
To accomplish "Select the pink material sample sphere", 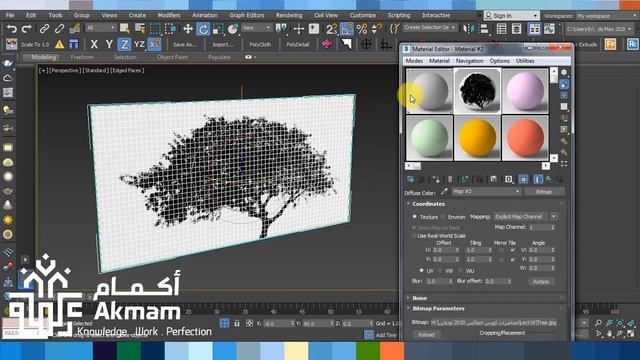I will pyautogui.click(x=525, y=91).
